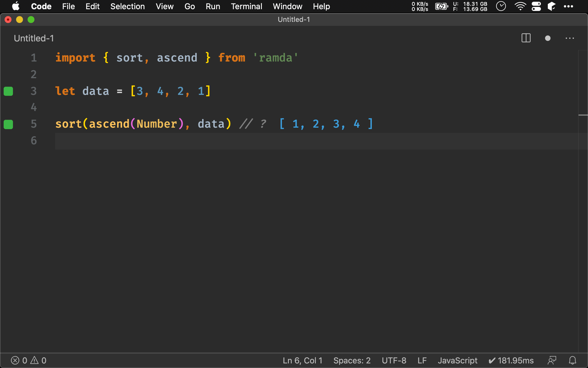Open the Terminal menu
The height and width of the screenshot is (368, 588).
(x=245, y=6)
